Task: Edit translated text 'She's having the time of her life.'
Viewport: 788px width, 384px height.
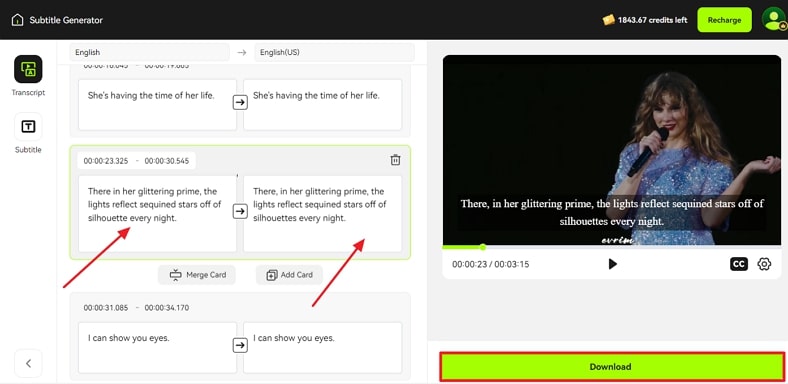Action: coord(323,105)
